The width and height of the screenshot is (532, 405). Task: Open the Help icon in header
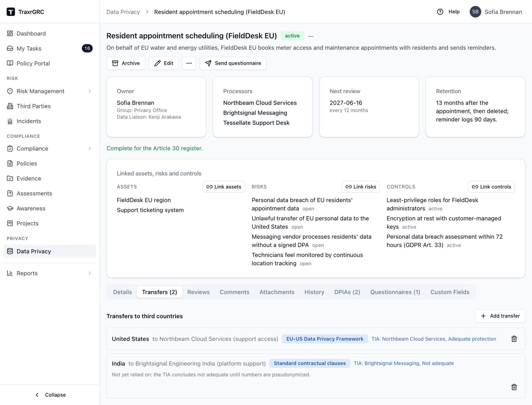tap(440, 12)
